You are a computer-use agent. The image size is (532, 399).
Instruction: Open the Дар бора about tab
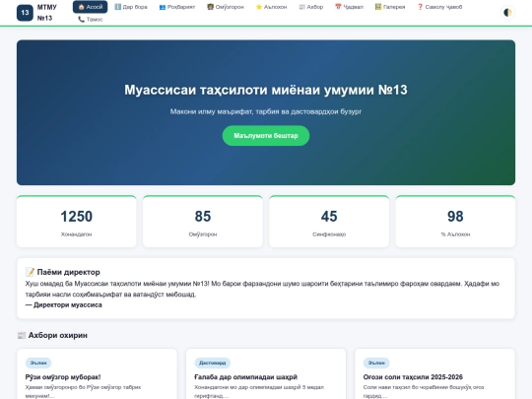coord(131,7)
